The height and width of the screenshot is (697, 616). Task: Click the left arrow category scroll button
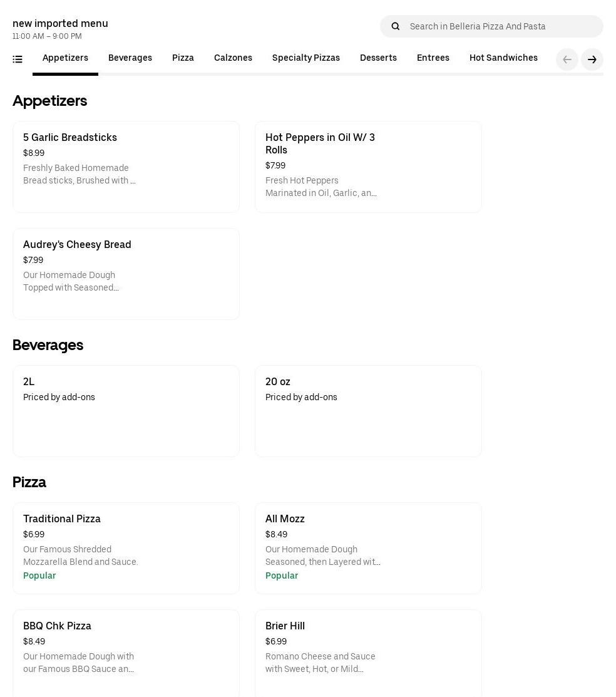tap(567, 59)
